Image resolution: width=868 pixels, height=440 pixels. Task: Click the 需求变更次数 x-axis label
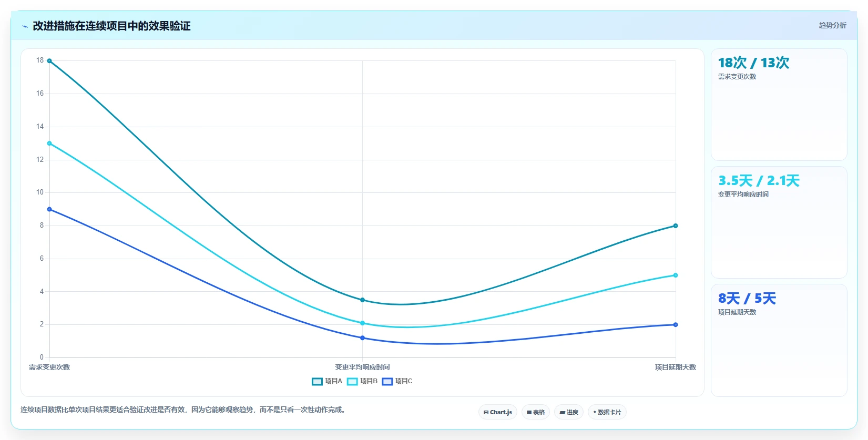pyautogui.click(x=49, y=367)
